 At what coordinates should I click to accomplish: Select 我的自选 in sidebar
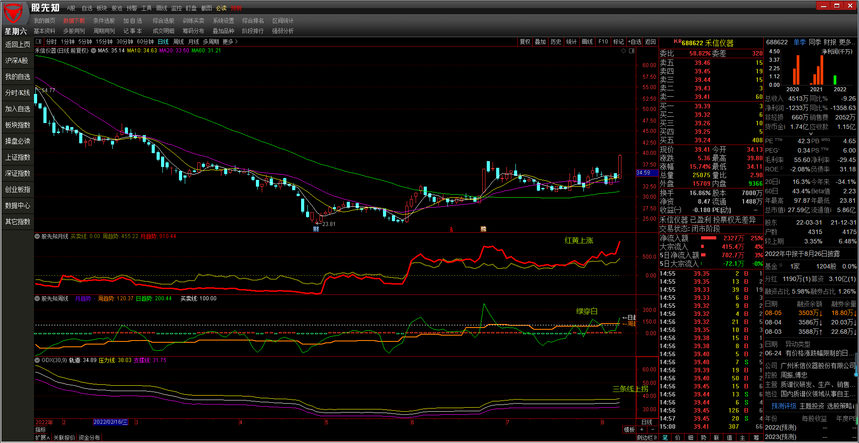coord(18,77)
